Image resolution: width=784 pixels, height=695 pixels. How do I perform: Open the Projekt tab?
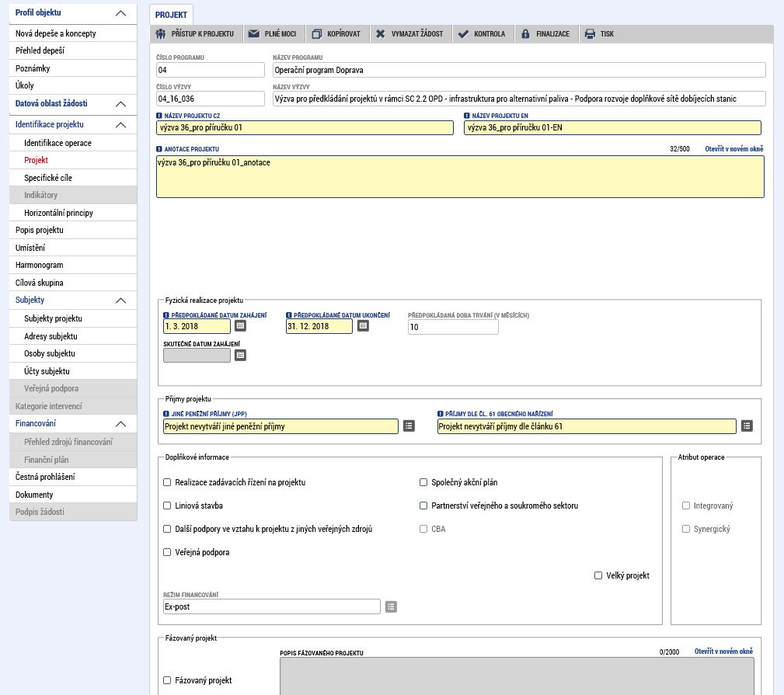point(171,15)
